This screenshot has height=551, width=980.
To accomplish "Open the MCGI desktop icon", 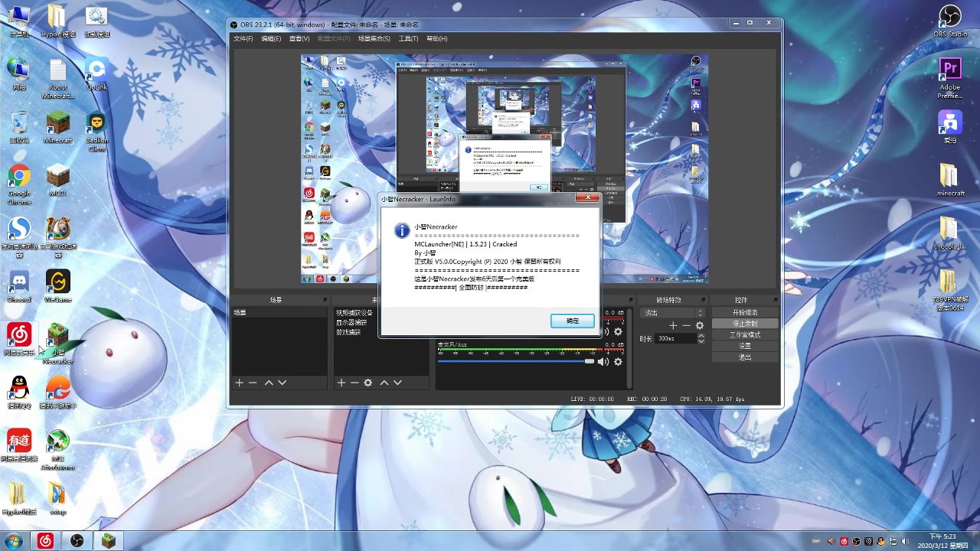I will coord(58,180).
